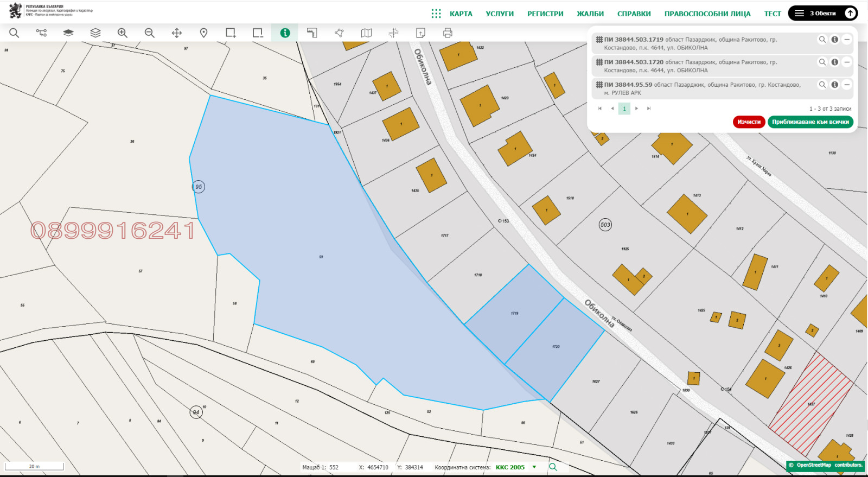Image resolution: width=868 pixels, height=477 pixels.
Task: Open the apps grid menu icon
Action: [x=436, y=14]
